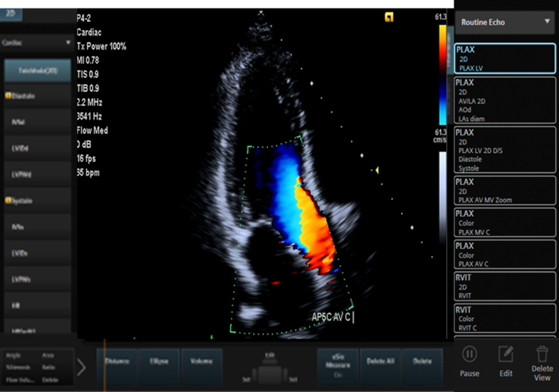Open the Cardiac package dropdown
This screenshot has width=559, height=392.
(37, 43)
